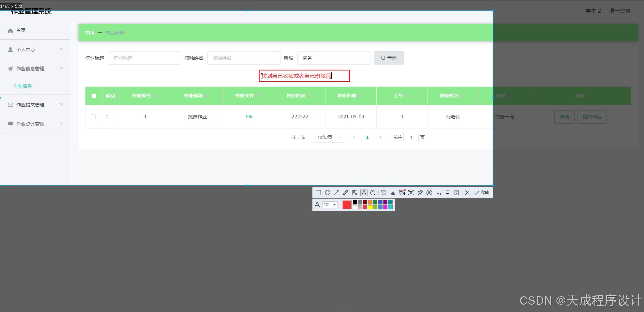Click the 详情 button
Screen dimensions: 644x312
point(564,117)
